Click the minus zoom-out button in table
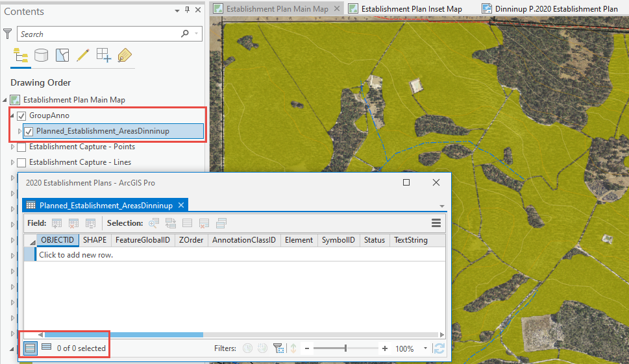Image resolution: width=629 pixels, height=364 pixels. (307, 348)
